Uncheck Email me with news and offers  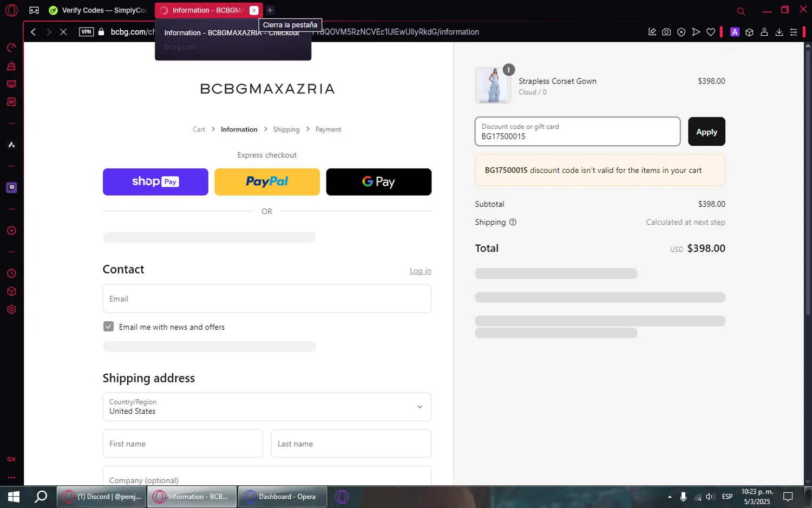pyautogui.click(x=109, y=327)
